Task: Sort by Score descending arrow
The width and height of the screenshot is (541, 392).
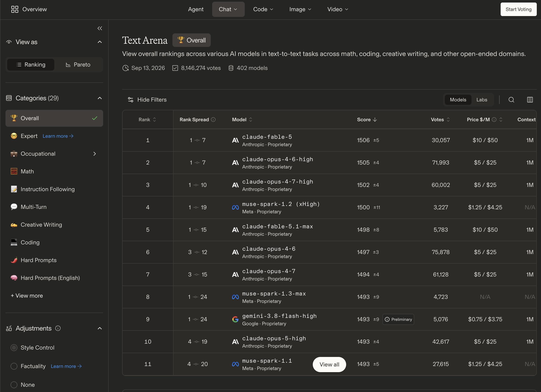Action: coord(375,120)
